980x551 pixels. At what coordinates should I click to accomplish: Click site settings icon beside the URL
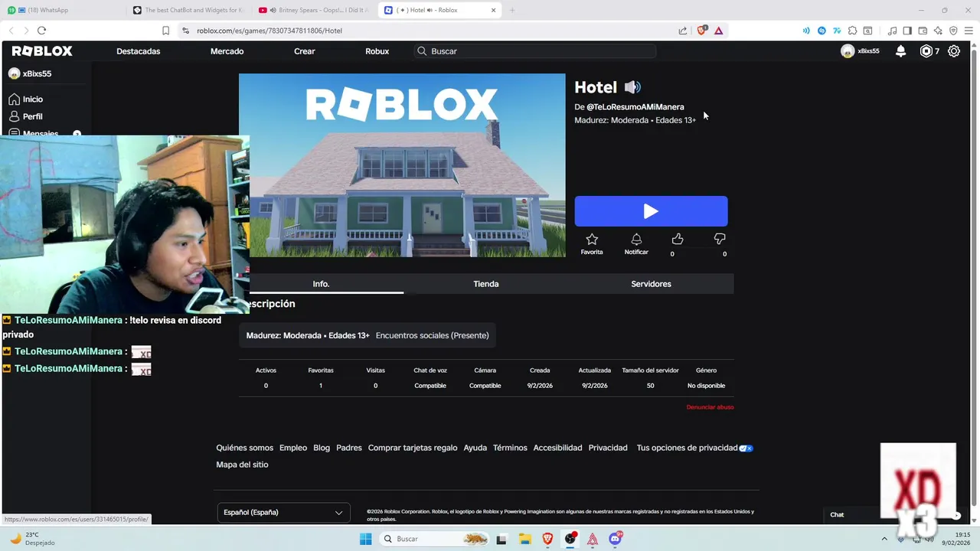pyautogui.click(x=185, y=31)
